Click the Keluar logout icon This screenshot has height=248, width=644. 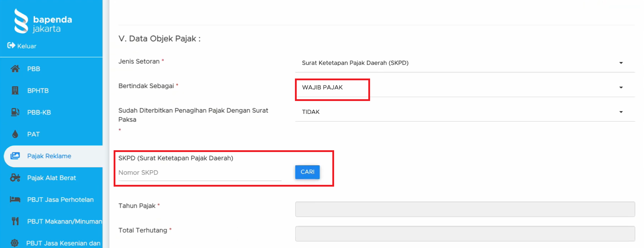[x=11, y=46]
